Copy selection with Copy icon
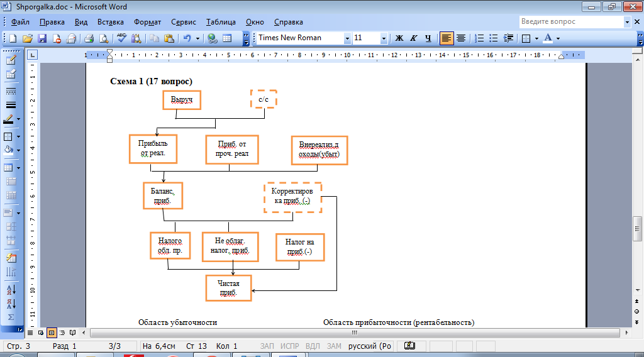644x357 pixels. (155, 38)
